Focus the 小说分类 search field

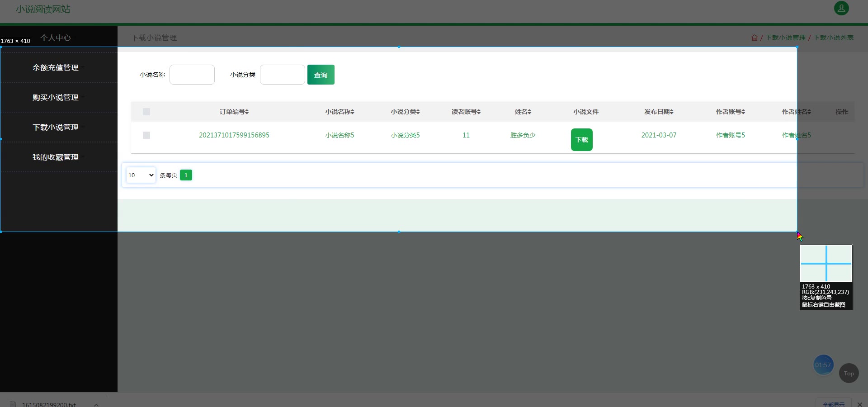pyautogui.click(x=283, y=75)
